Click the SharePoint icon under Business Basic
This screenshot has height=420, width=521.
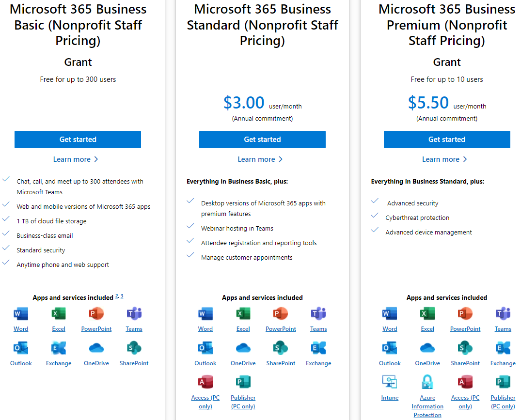(x=134, y=348)
